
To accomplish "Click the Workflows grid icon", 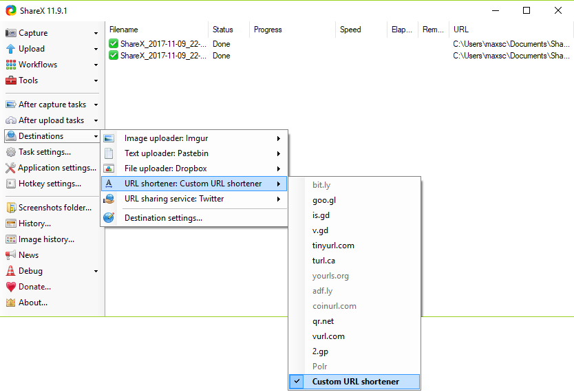I will [x=11, y=65].
